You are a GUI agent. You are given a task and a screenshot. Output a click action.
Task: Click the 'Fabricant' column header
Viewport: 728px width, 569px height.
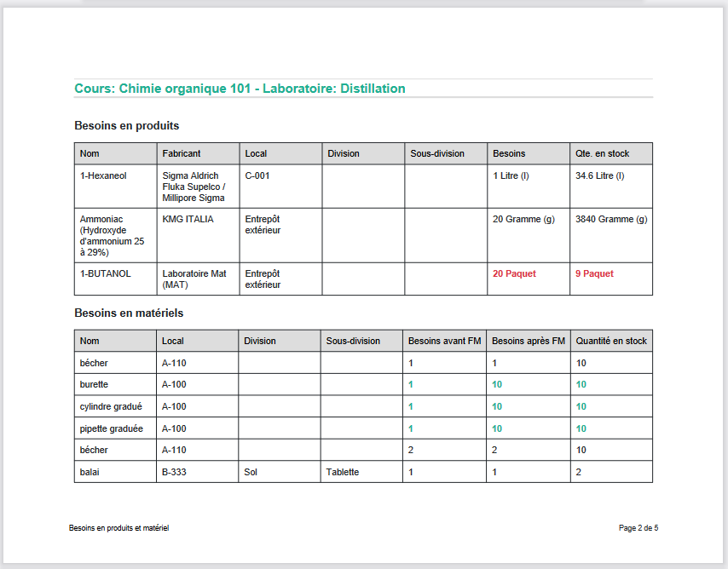point(182,154)
